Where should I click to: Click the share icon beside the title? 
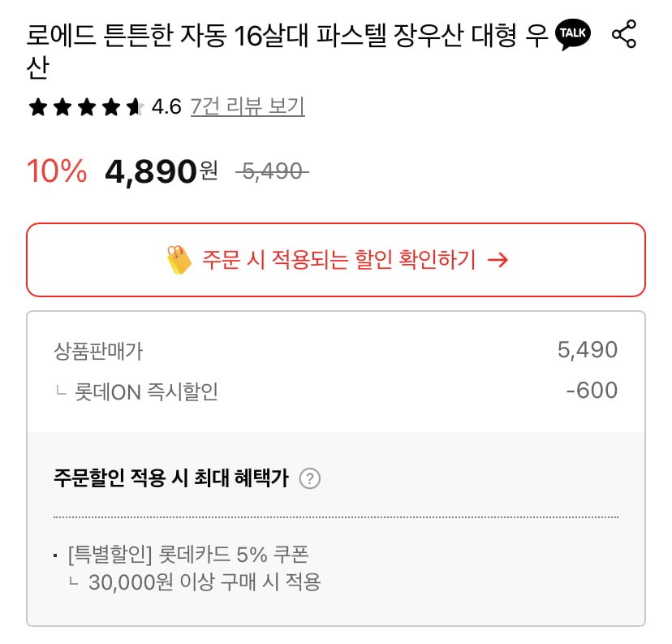pos(624,35)
